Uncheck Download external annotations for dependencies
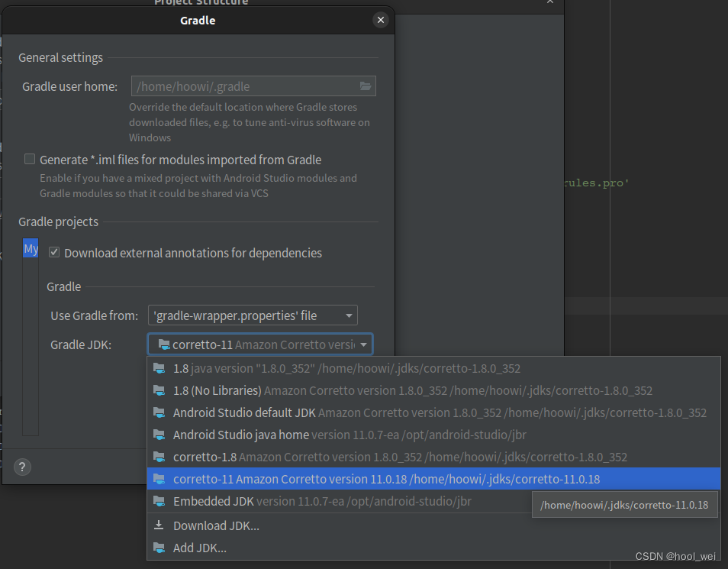The height and width of the screenshot is (569, 728). (54, 253)
